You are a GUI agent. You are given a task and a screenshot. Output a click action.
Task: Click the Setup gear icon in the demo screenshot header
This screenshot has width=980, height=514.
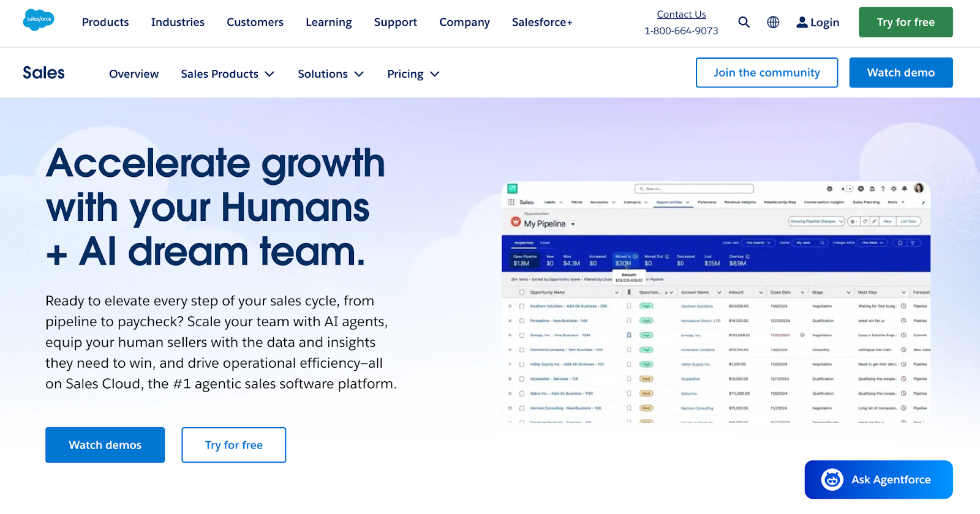pyautogui.click(x=894, y=188)
